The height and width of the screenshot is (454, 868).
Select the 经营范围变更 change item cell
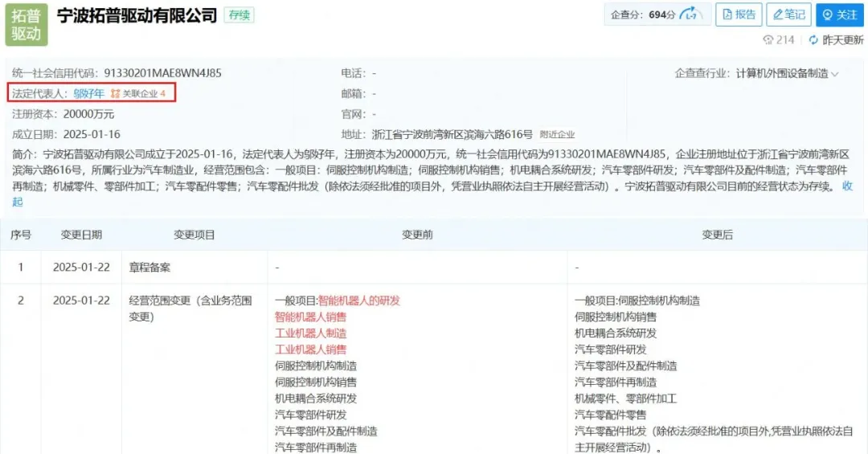coord(190,309)
